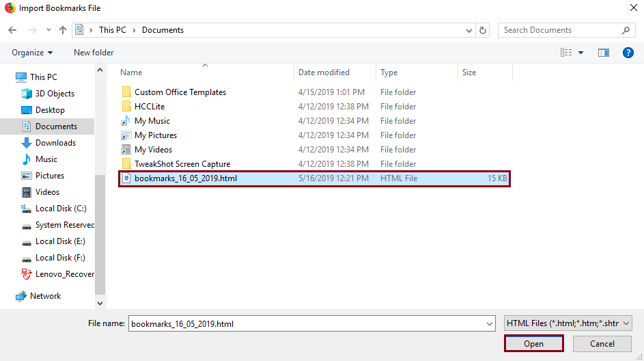Screen dimensions: 644x361
Task: Select This PC in the breadcrumb
Action: 113,30
